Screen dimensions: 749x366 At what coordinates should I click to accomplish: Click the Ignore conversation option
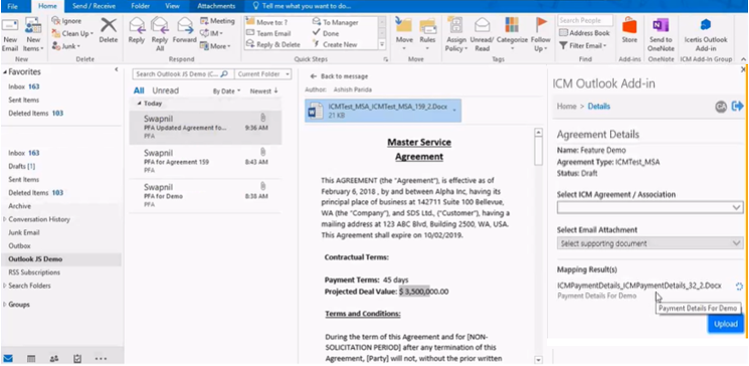pos(66,21)
